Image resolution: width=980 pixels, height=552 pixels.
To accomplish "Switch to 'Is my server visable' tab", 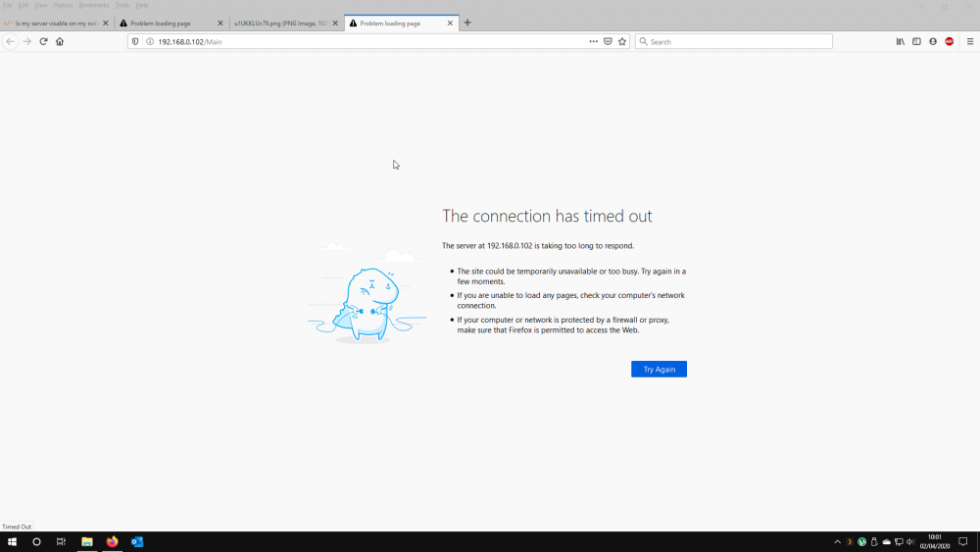I will pos(57,24).
